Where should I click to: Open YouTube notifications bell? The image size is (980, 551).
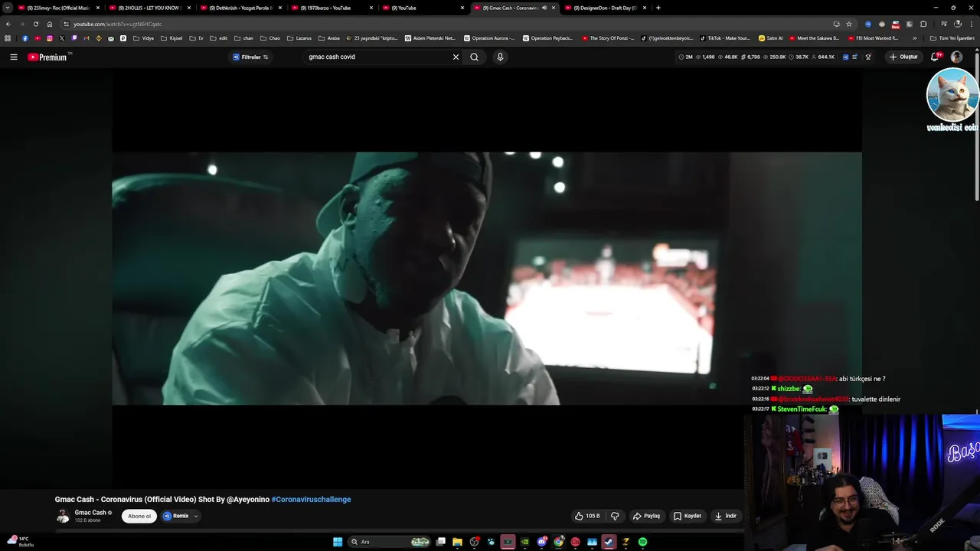(x=935, y=57)
